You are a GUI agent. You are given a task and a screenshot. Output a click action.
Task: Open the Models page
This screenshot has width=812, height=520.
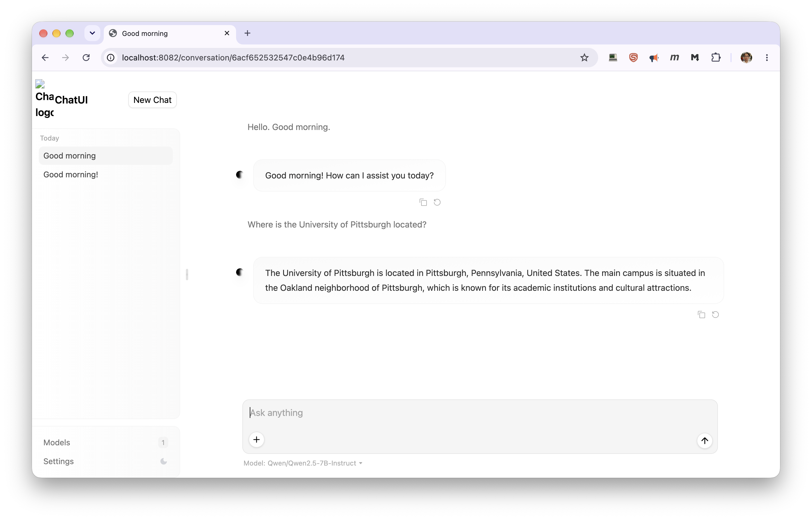tap(106, 442)
